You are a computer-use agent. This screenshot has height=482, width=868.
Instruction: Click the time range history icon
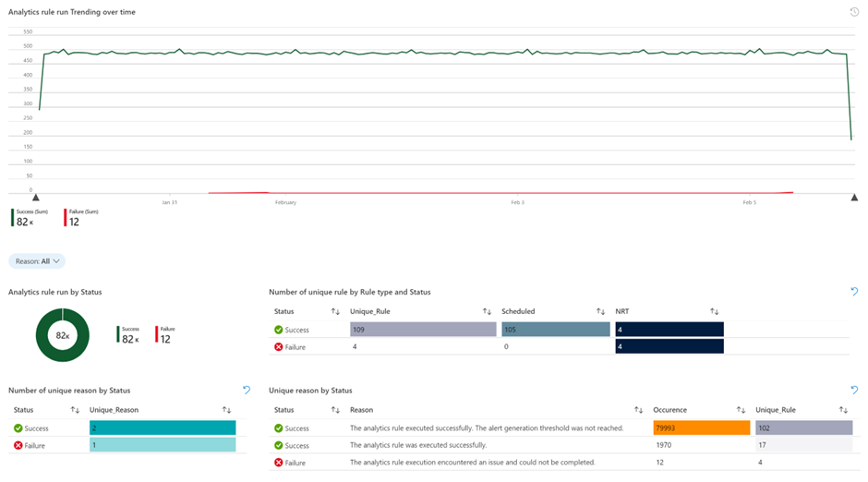click(x=854, y=12)
